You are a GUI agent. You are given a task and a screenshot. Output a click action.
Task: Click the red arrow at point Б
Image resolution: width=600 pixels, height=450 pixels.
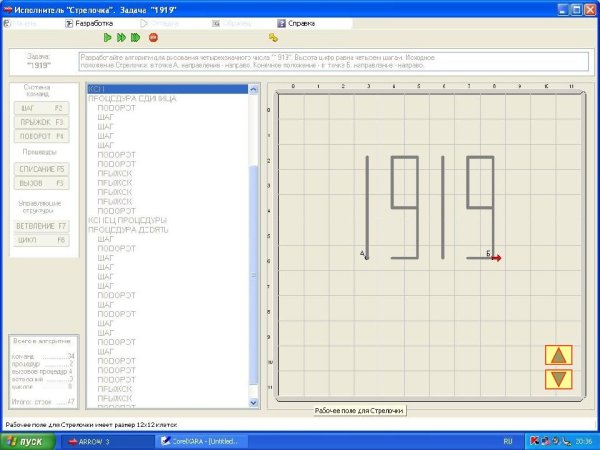pos(496,258)
